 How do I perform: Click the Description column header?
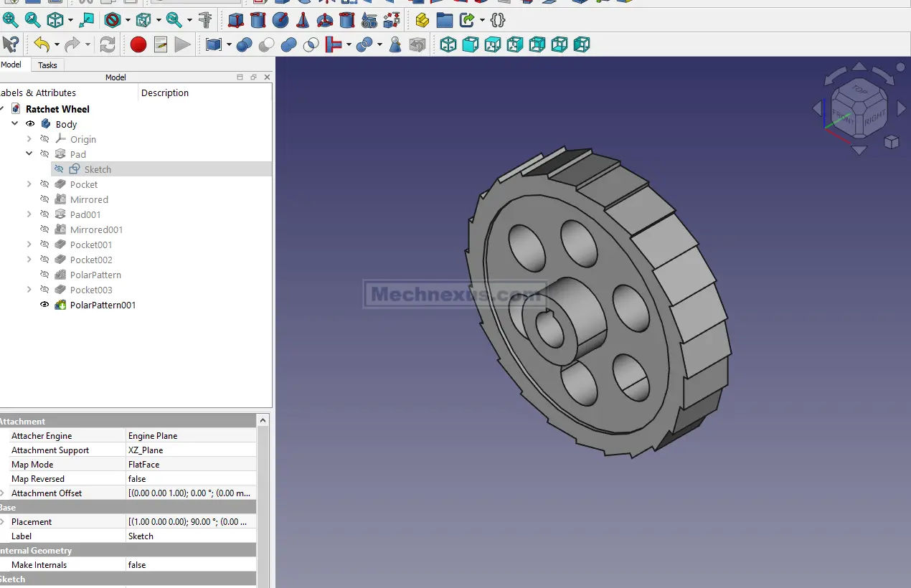coord(165,93)
